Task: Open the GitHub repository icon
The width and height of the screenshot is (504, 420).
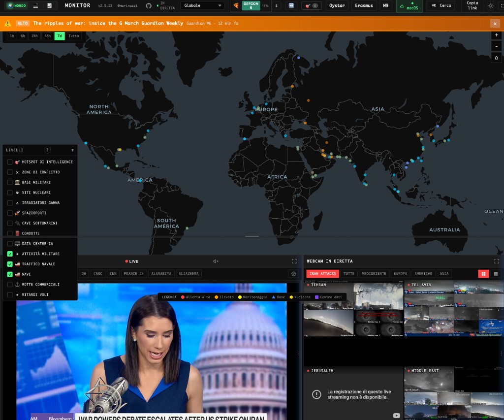Action: click(149, 6)
